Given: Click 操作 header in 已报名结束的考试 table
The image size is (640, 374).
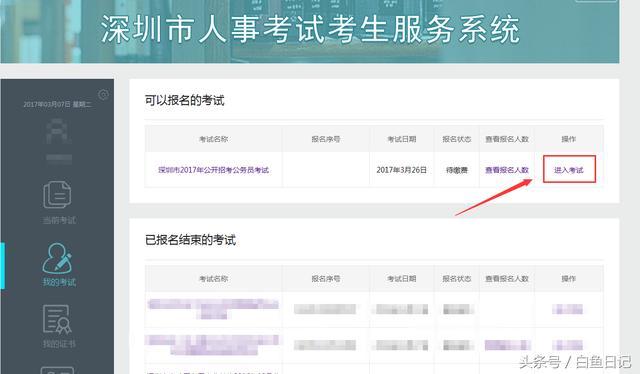Looking at the screenshot, I should click(569, 279).
